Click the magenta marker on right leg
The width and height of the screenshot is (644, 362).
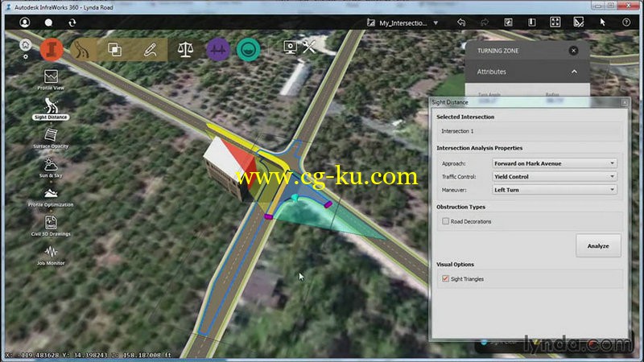[328, 204]
